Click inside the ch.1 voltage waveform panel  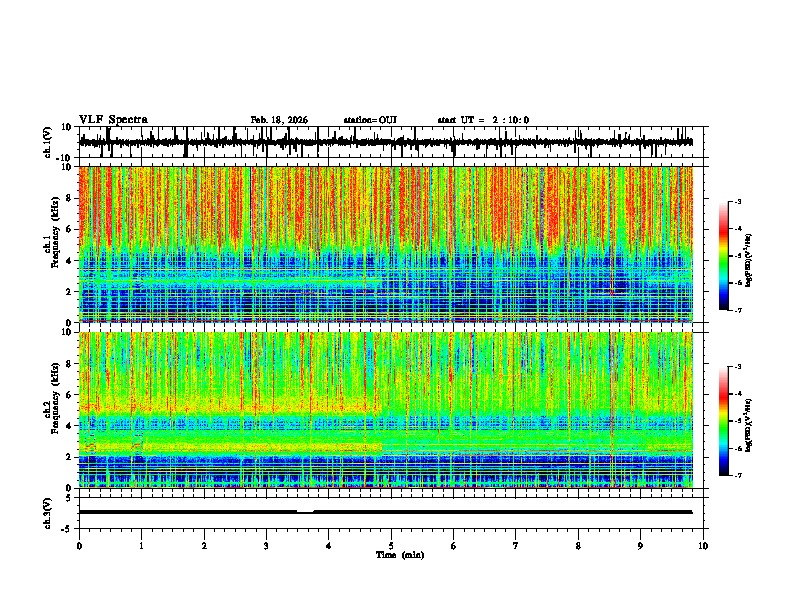coord(391,142)
